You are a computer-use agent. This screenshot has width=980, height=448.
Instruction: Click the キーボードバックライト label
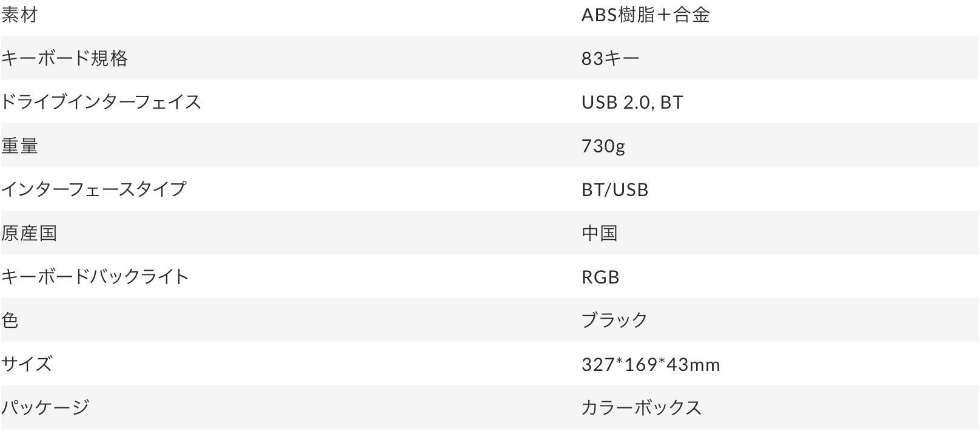tap(95, 277)
